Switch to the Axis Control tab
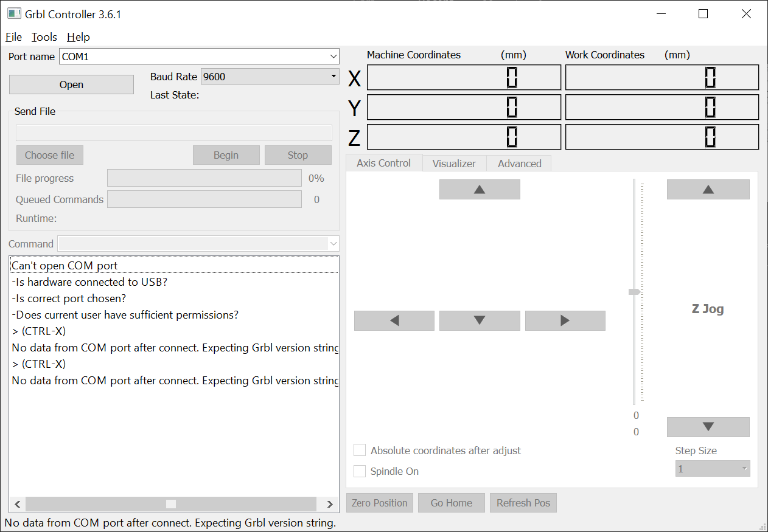The image size is (768, 532). 383,163
